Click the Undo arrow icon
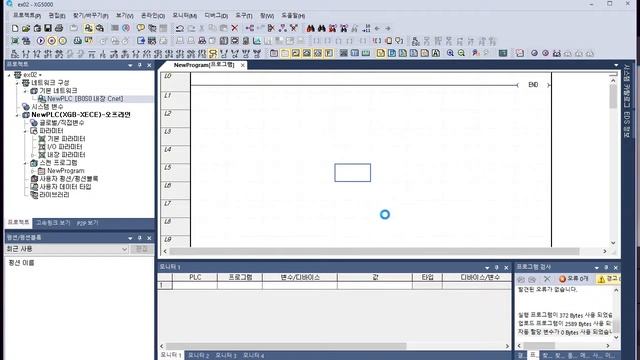 (x=180, y=28)
